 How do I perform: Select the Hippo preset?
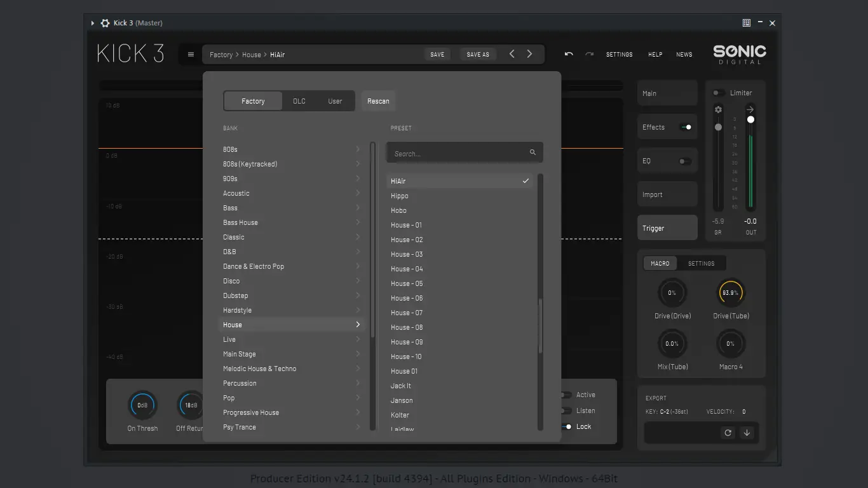point(459,196)
